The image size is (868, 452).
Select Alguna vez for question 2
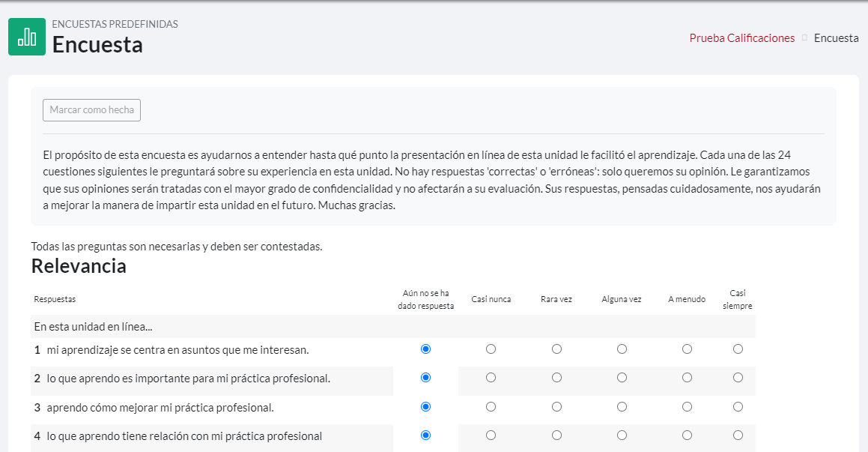[622, 378]
